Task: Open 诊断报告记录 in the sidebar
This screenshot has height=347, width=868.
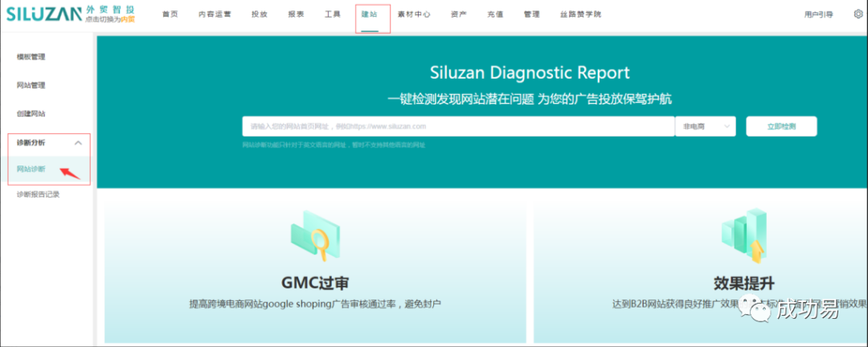Action: [38, 194]
